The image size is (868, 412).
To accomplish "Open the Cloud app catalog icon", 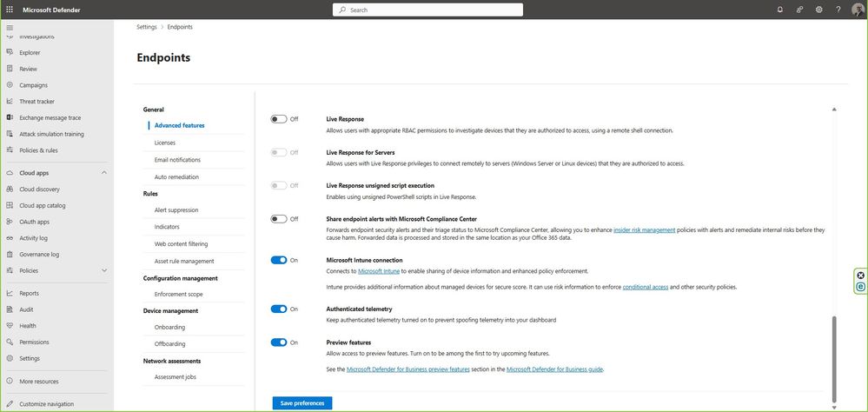I will [x=10, y=205].
